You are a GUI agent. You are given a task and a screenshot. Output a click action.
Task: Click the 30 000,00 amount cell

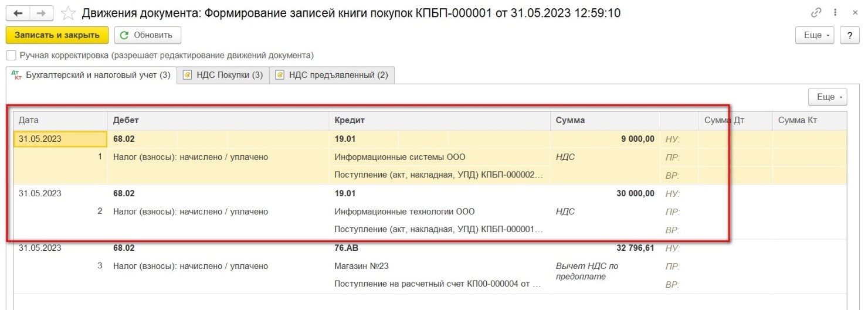[x=605, y=193]
